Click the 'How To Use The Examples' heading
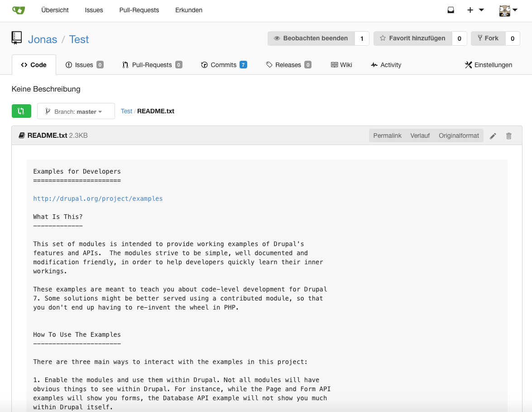 [x=77, y=334]
